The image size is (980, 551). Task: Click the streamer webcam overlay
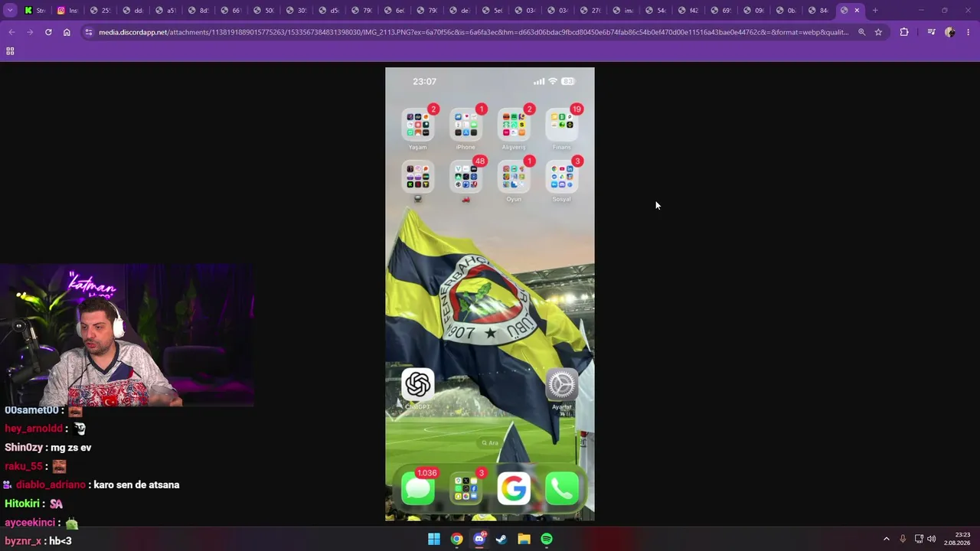pos(127,335)
